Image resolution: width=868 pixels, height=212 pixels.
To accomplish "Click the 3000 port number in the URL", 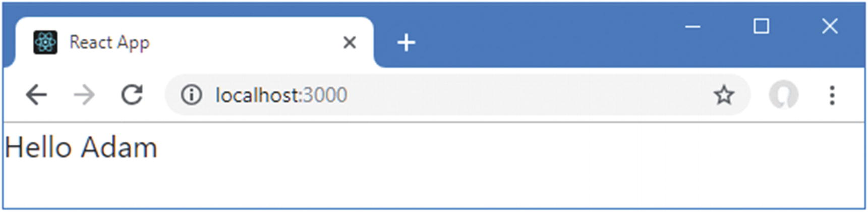I will click(325, 95).
